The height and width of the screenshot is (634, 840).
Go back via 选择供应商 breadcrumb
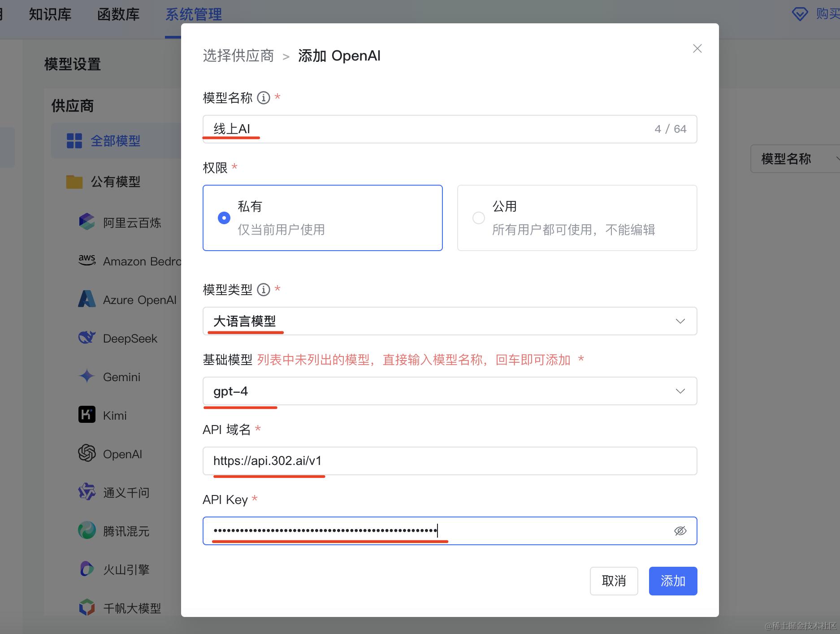pos(238,56)
